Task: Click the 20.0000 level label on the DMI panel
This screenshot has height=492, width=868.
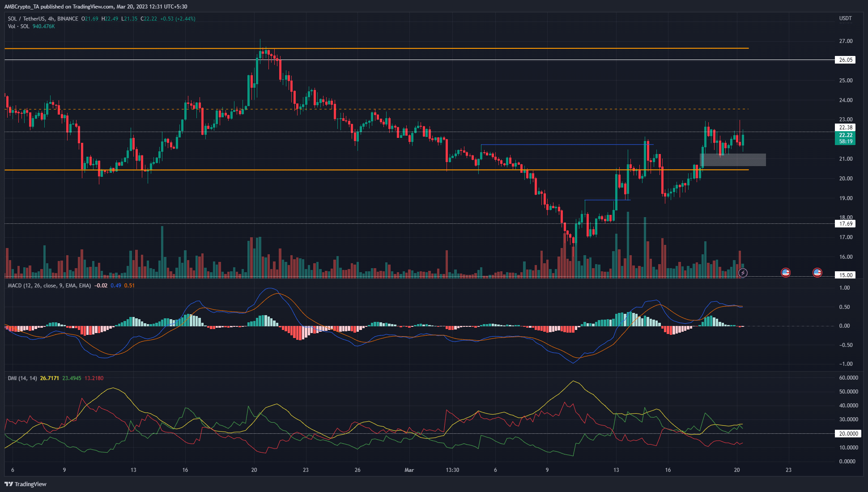Action: click(x=848, y=433)
